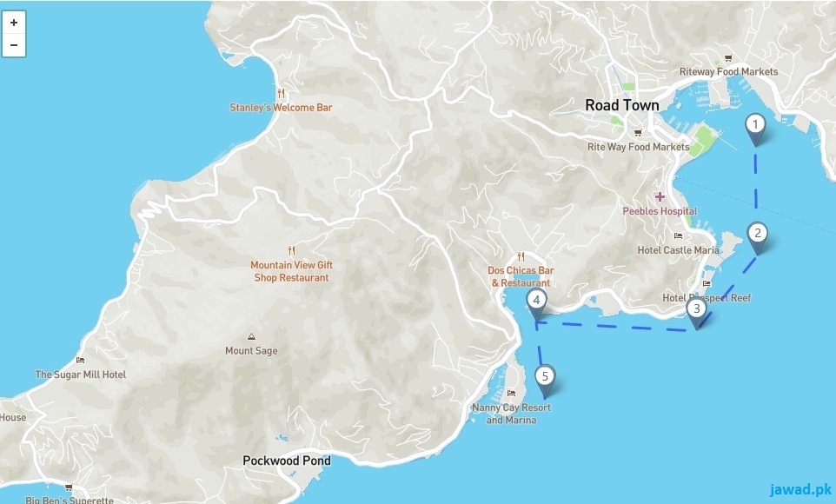
Task: Click the Mount Sage peak icon
Action: (x=251, y=336)
